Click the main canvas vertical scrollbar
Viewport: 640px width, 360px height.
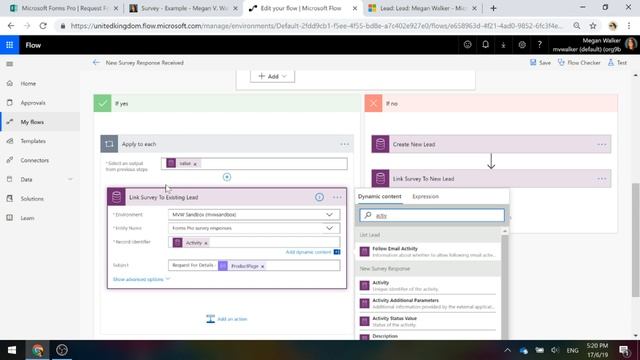click(x=636, y=240)
